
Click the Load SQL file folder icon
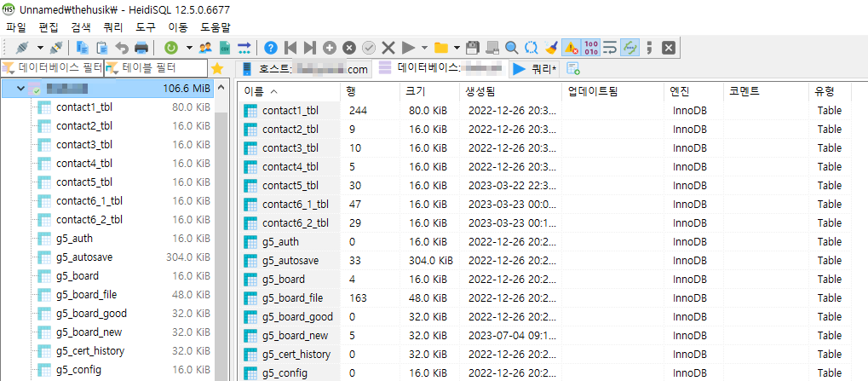click(x=440, y=48)
